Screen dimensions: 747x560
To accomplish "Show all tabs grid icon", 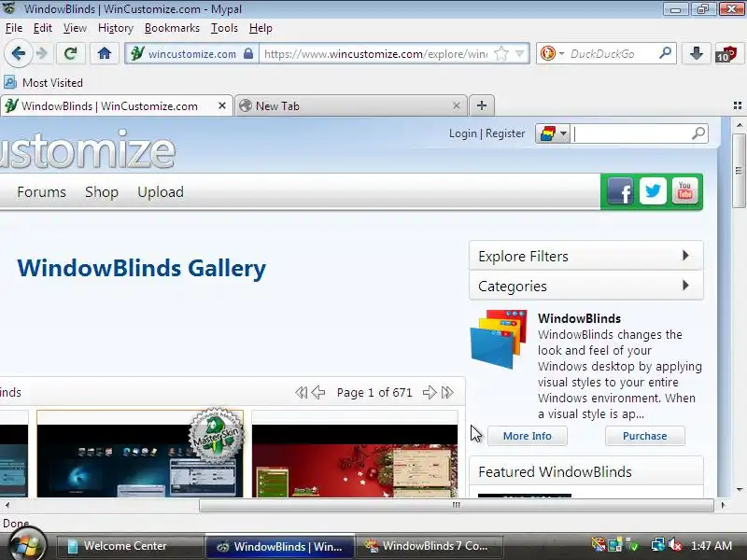I will (x=738, y=105).
